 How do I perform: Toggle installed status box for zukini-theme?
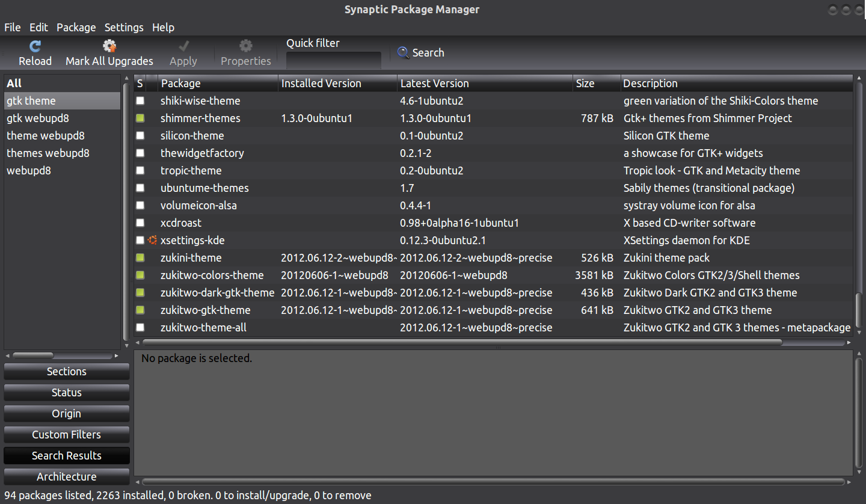(140, 257)
